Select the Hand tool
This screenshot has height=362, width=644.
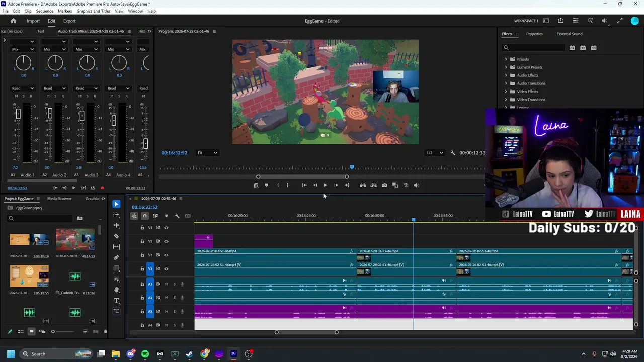[x=117, y=290]
